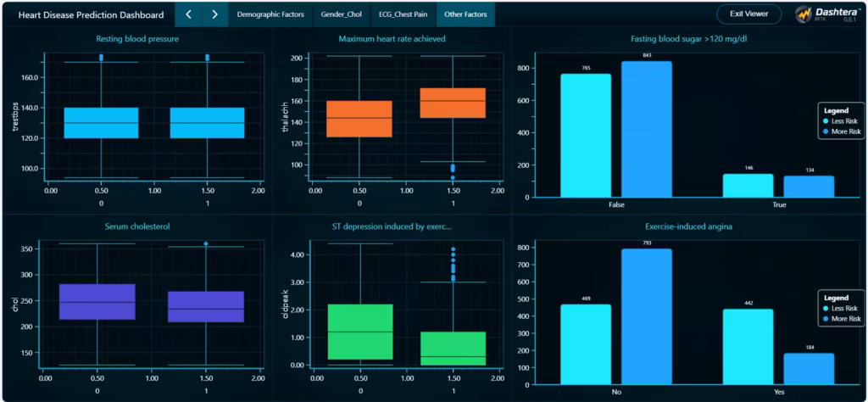Click the orange box for heart rate group 1

tap(453, 103)
